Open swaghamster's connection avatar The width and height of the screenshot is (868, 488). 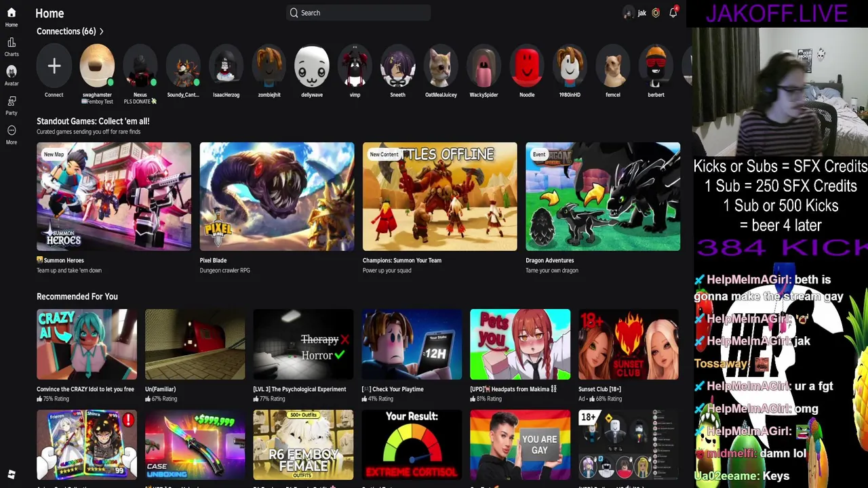pyautogui.click(x=97, y=66)
